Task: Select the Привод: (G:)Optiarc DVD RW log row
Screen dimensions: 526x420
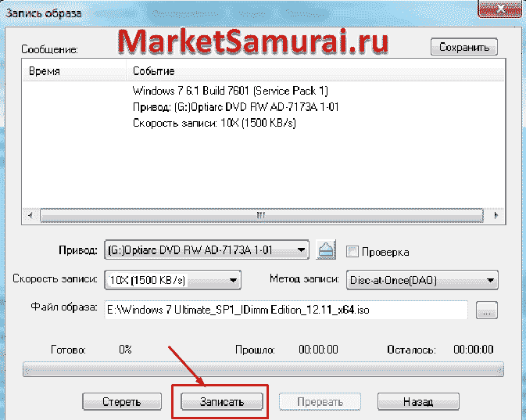Action: point(236,107)
